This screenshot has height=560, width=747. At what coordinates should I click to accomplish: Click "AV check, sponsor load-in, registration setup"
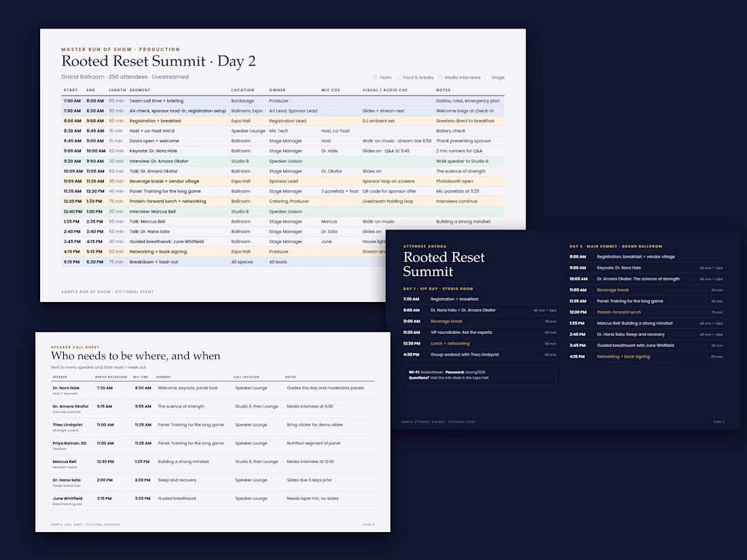178,111
